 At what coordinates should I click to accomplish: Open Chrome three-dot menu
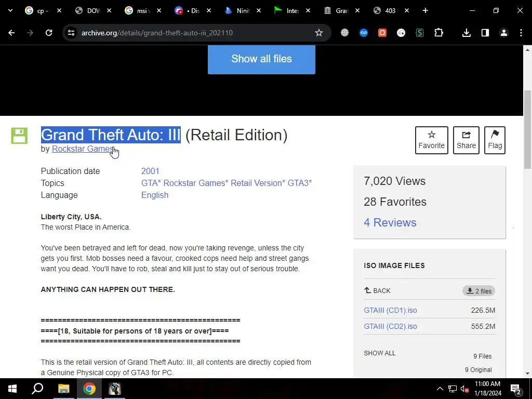coord(521,33)
